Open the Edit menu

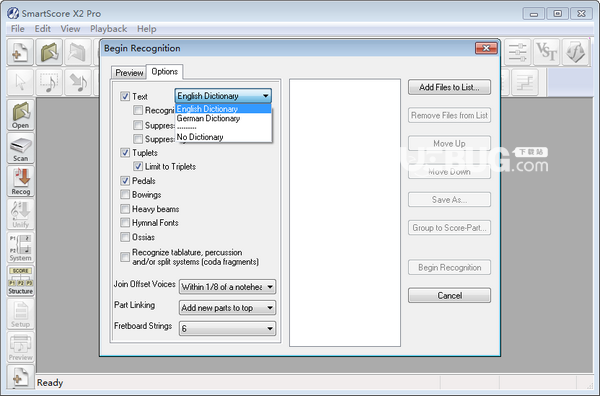tap(42, 29)
